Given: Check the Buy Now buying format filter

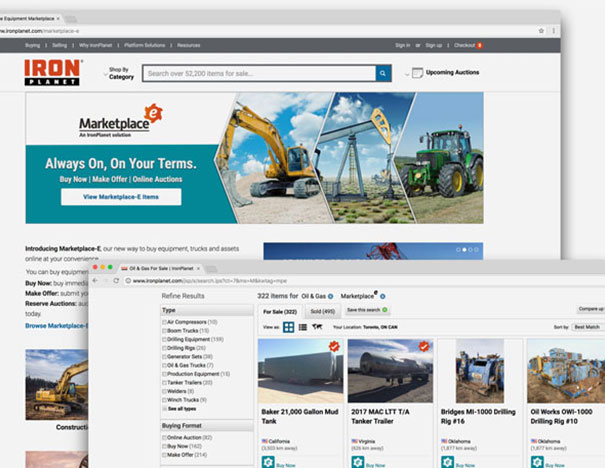Looking at the screenshot, I should tap(164, 446).
